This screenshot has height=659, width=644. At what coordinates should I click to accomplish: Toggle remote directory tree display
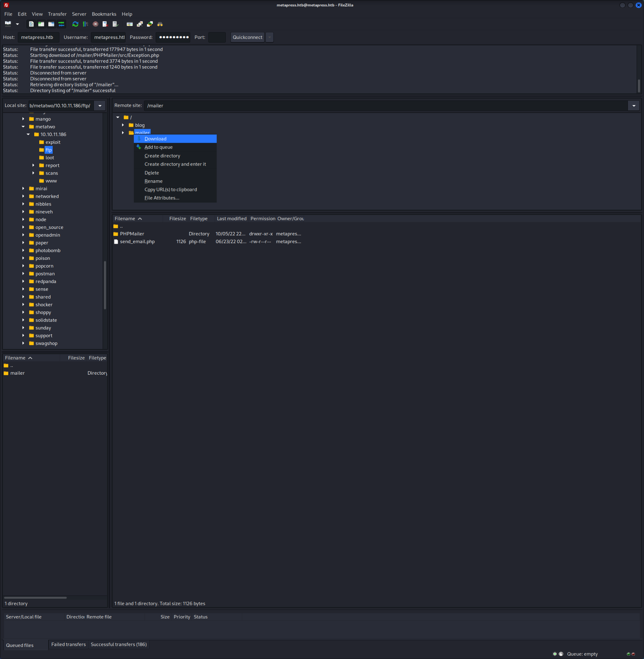click(x=51, y=24)
